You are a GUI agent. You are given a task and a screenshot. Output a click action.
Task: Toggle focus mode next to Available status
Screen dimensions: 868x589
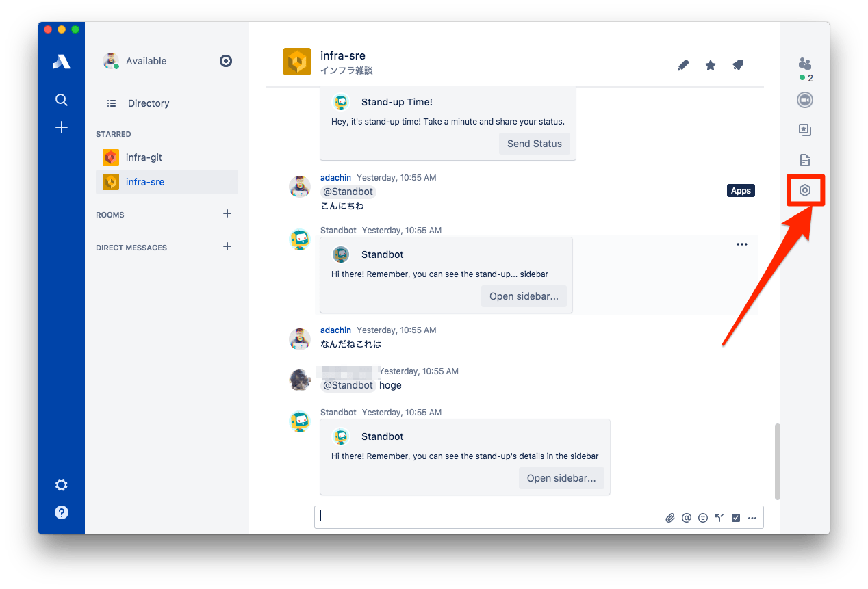pos(226,61)
